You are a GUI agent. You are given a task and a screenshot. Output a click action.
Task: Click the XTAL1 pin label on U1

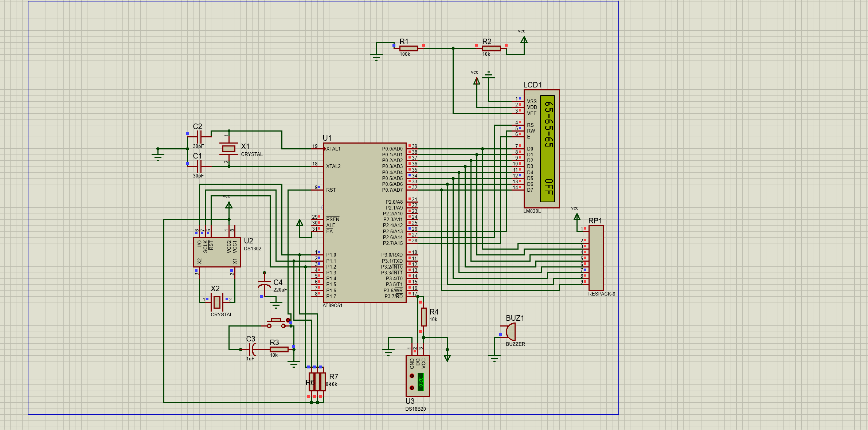click(x=333, y=149)
